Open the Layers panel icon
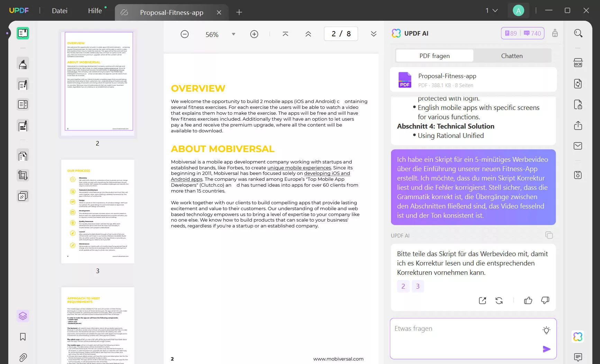 (x=23, y=316)
